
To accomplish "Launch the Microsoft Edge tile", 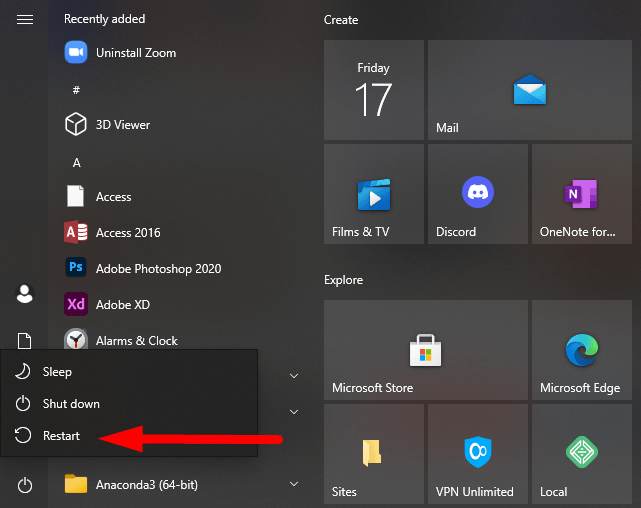I will [x=582, y=350].
